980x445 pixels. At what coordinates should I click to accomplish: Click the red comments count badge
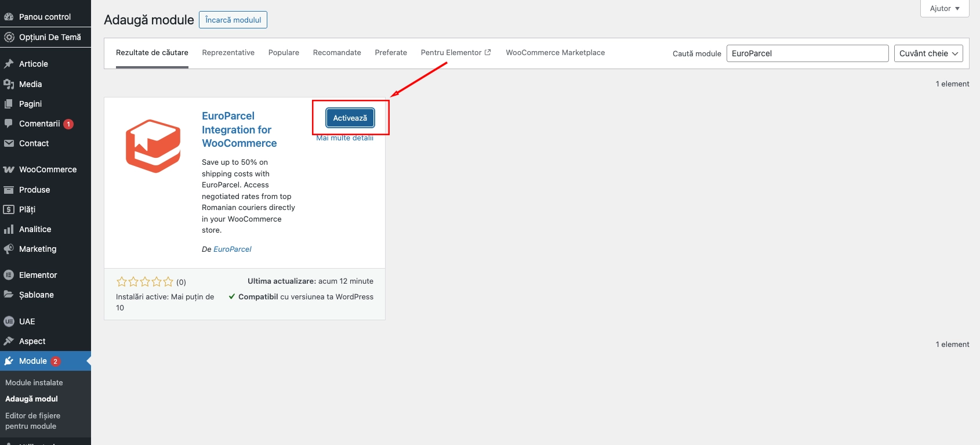[68, 124]
